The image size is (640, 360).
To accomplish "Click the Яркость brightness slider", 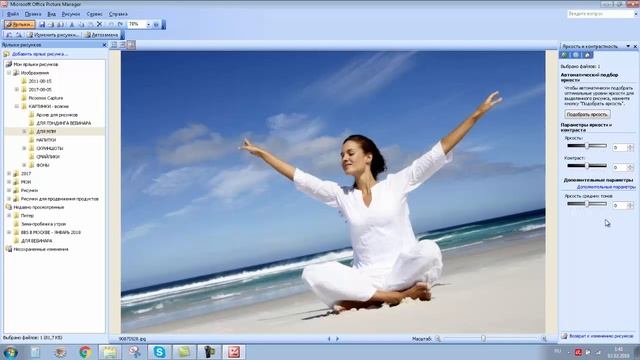I will [587, 146].
